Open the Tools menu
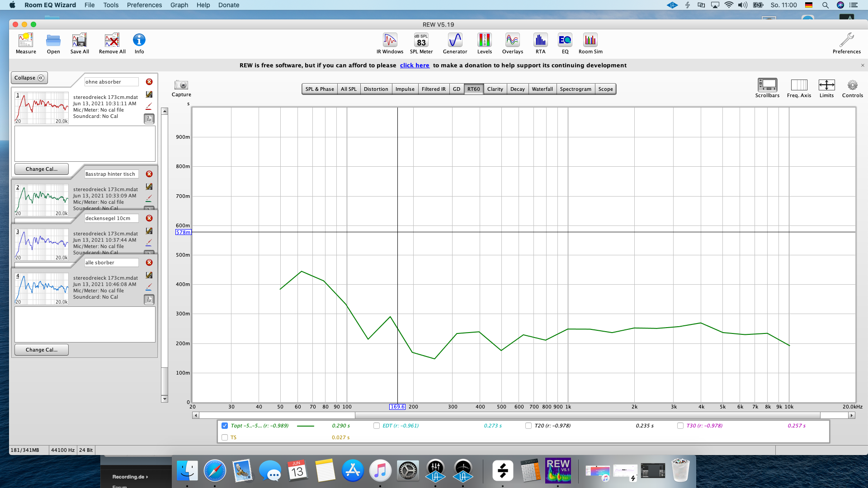Screen dimensions: 868x488 click(x=111, y=5)
